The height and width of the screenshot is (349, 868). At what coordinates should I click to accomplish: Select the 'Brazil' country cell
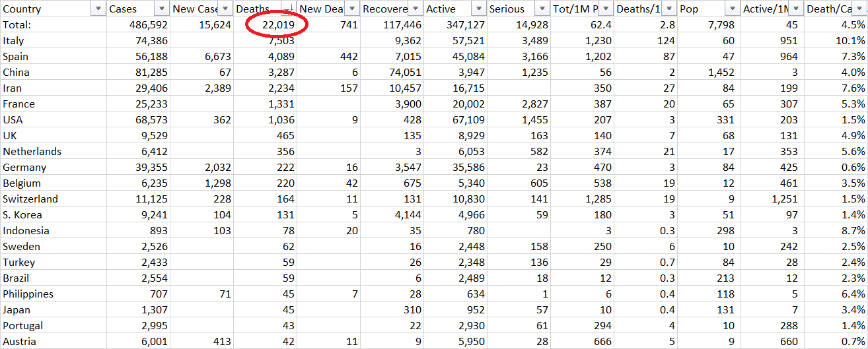pyautogui.click(x=54, y=278)
